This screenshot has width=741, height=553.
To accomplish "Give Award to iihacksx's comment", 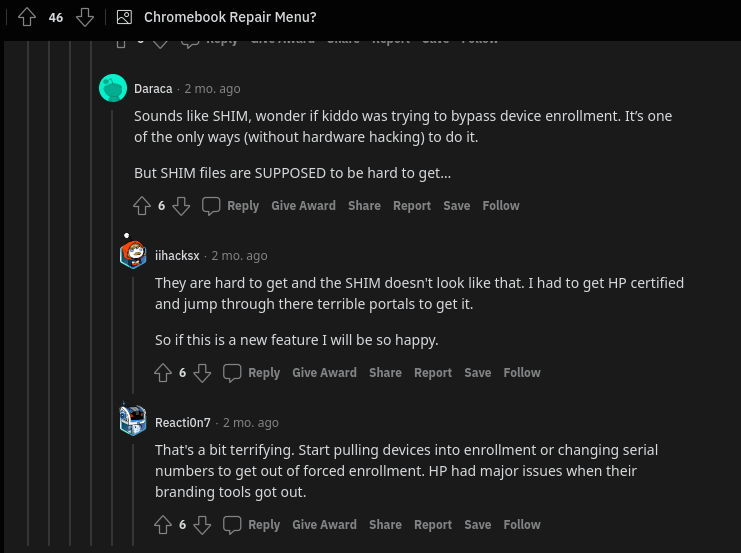I will click(324, 373).
